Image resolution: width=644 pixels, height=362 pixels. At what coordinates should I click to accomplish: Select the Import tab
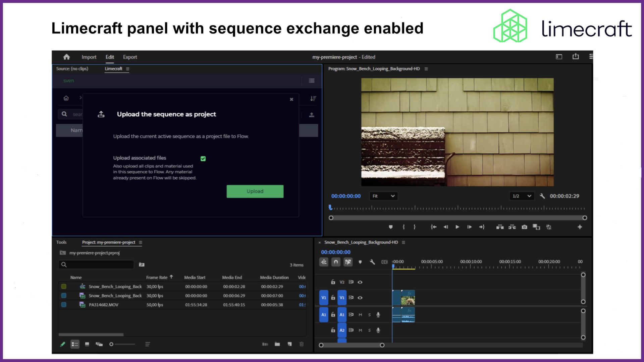click(x=89, y=57)
